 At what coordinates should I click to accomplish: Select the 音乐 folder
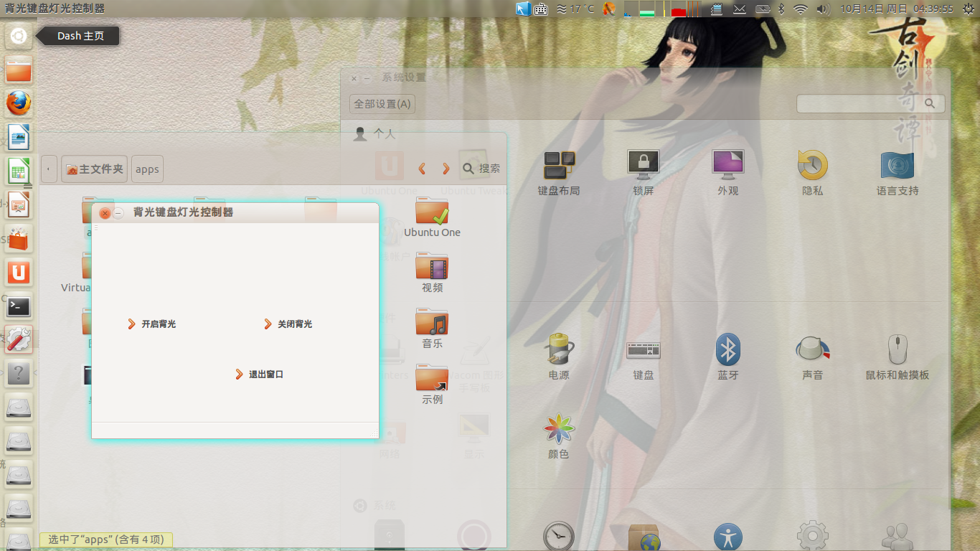[432, 329]
